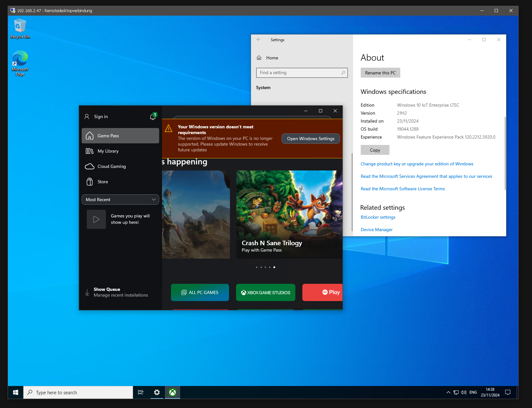
Task: Show Queue of recent installations
Action: click(121, 292)
